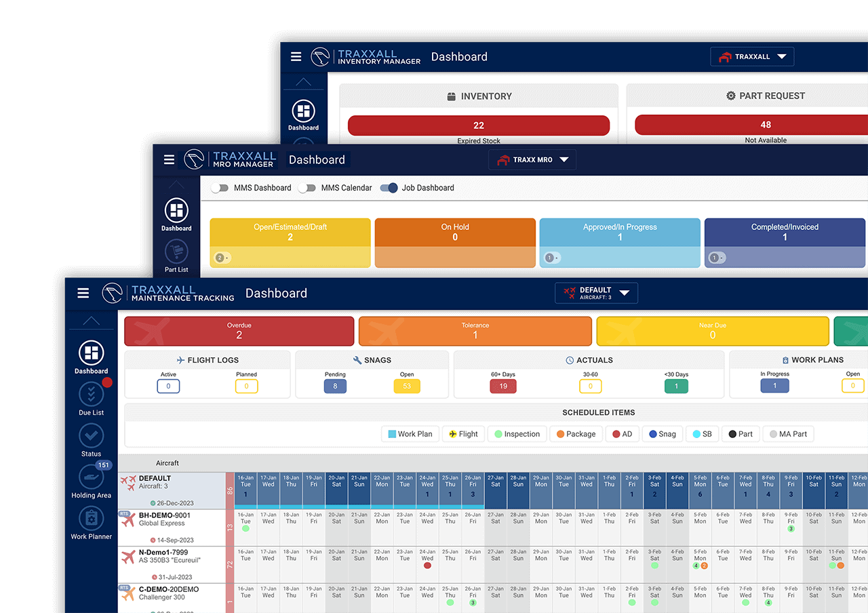The width and height of the screenshot is (868, 613).
Task: Click <30 Days actuals count 1
Action: [676, 387]
